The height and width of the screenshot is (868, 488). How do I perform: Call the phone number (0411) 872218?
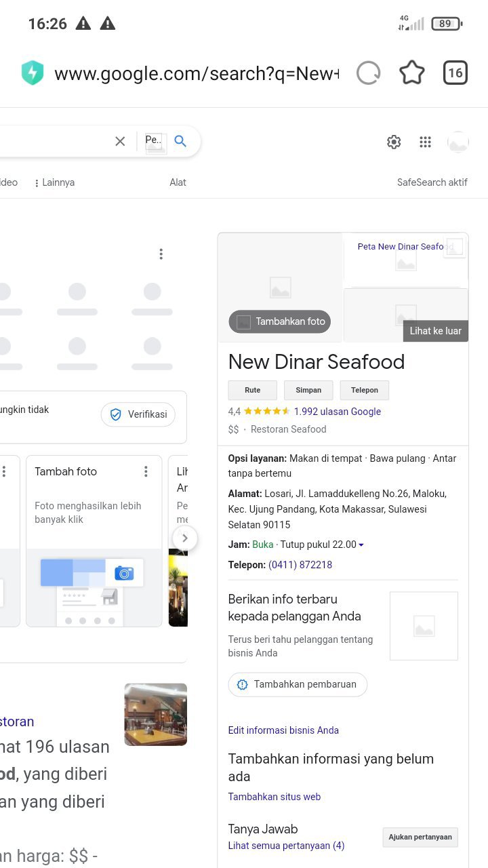pos(300,565)
